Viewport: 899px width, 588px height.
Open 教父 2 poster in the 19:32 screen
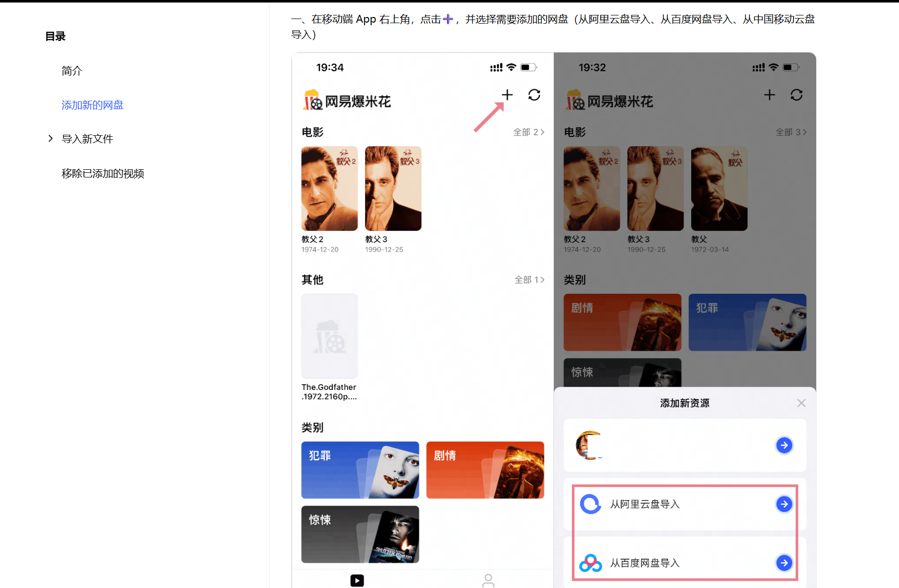(592, 188)
